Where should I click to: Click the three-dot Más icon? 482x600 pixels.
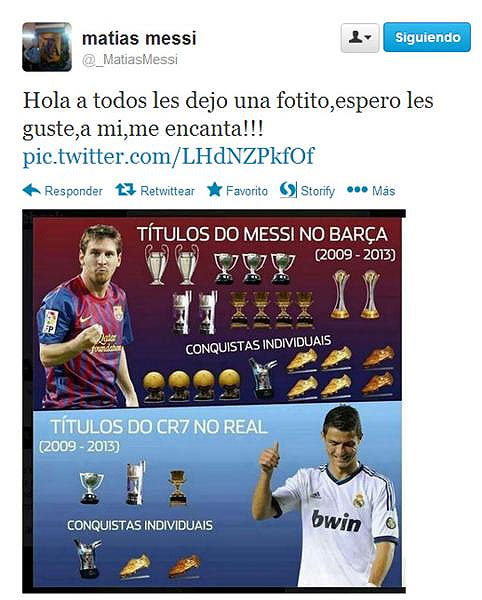[x=357, y=189]
